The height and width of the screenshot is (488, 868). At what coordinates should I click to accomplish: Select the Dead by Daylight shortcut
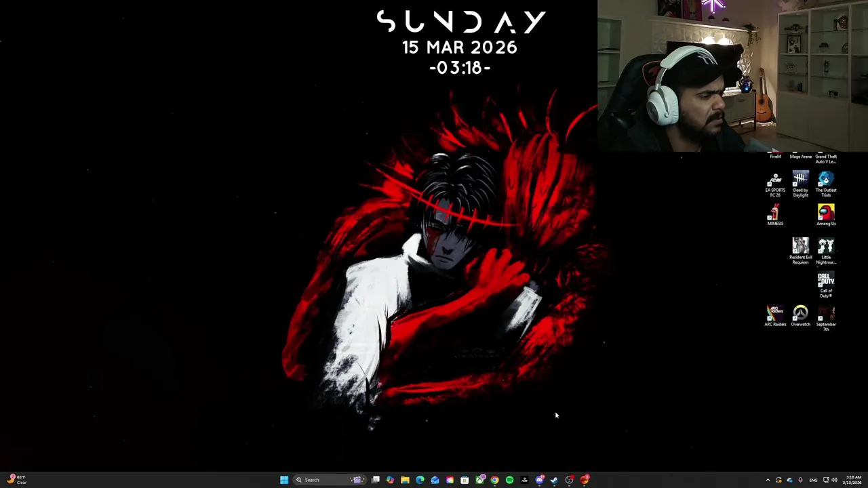coord(800,184)
